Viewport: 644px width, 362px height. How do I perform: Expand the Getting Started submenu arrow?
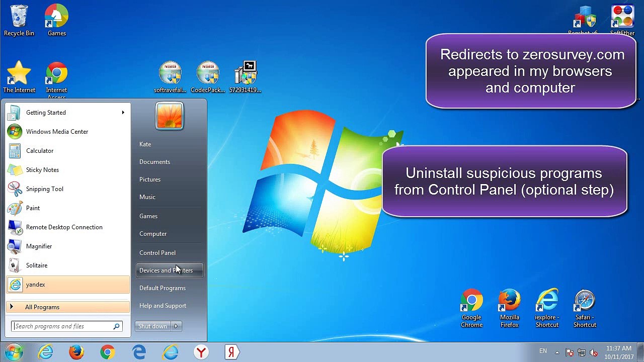pyautogui.click(x=123, y=113)
